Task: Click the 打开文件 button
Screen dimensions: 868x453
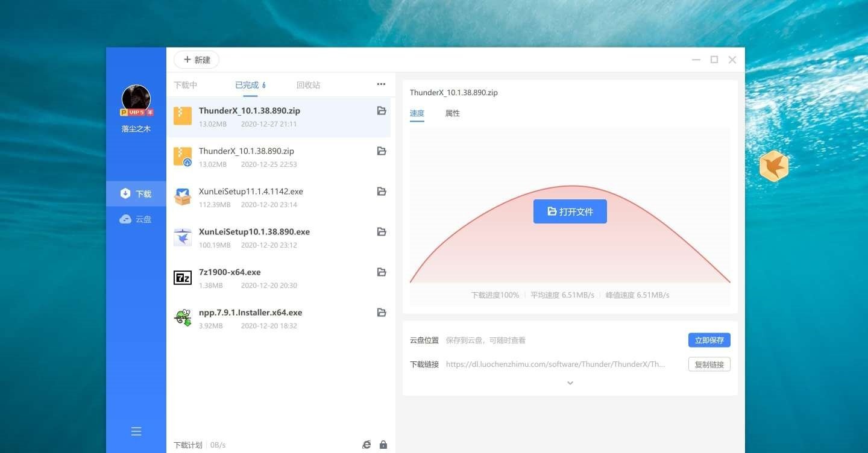Action: (570, 211)
